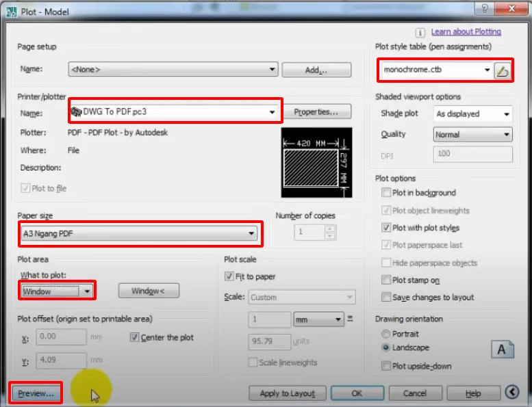Open the mm units dropdown

(x=318, y=319)
